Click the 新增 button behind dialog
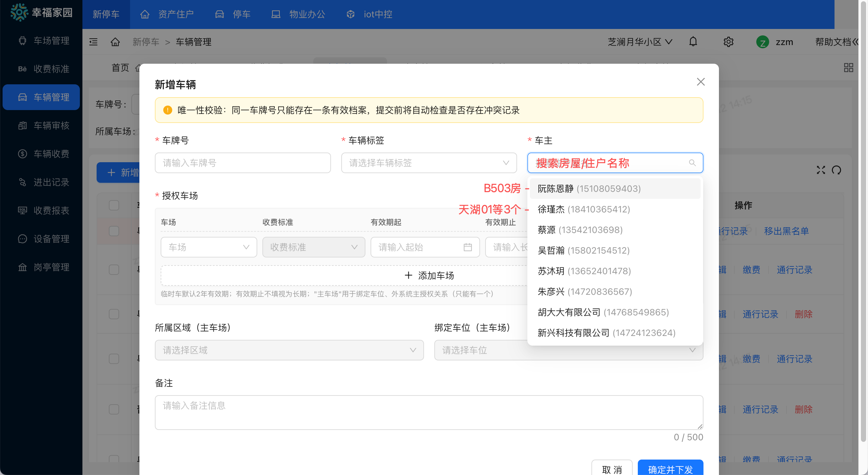The height and width of the screenshot is (475, 868). point(118,173)
